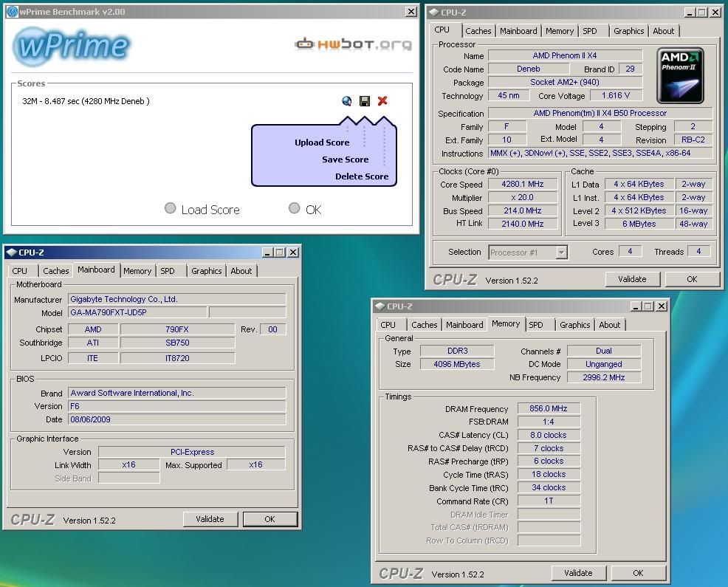Click Validate in the Mainboard window
Screen dimensions: 728x587
coord(210,519)
